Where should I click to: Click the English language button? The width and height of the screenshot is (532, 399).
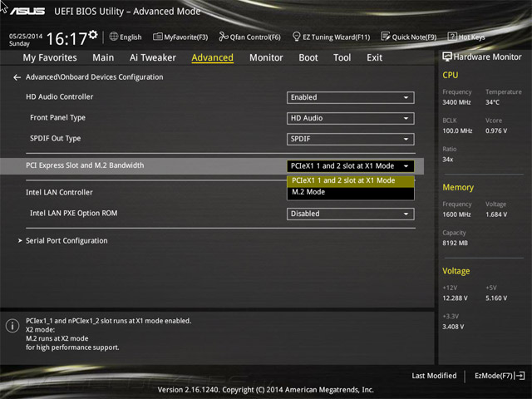coord(126,37)
